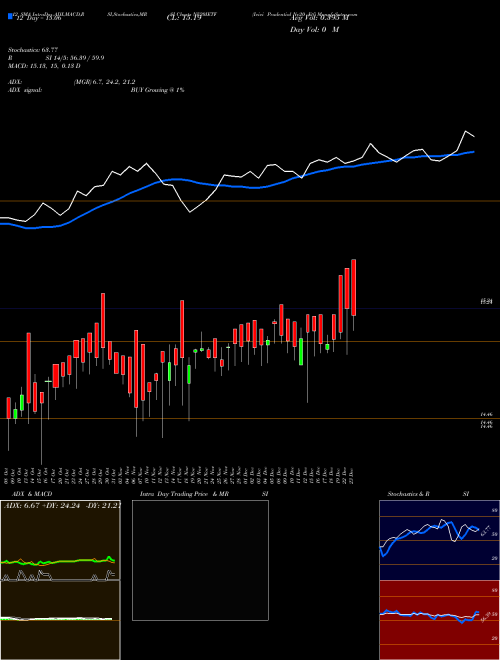Click the red-background RSI chart panel
This screenshot has height=660, width=500.
(439, 620)
